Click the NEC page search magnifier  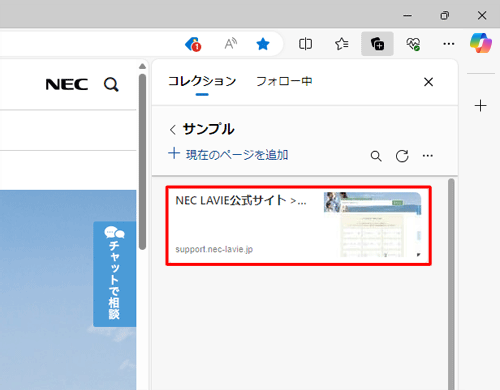coord(111,84)
